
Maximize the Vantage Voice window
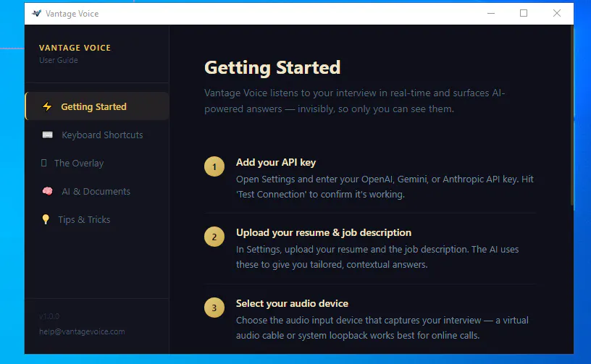point(524,13)
